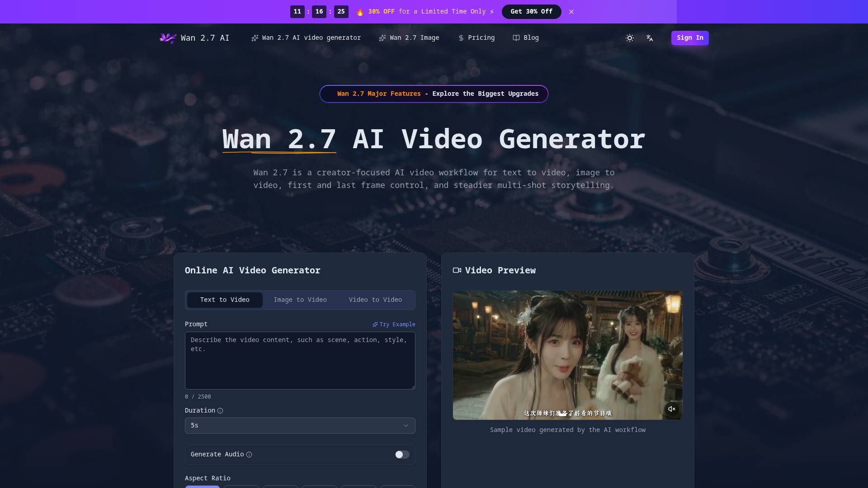Click the Sample video generated caption
Image resolution: width=868 pixels, height=488 pixels.
pos(568,430)
